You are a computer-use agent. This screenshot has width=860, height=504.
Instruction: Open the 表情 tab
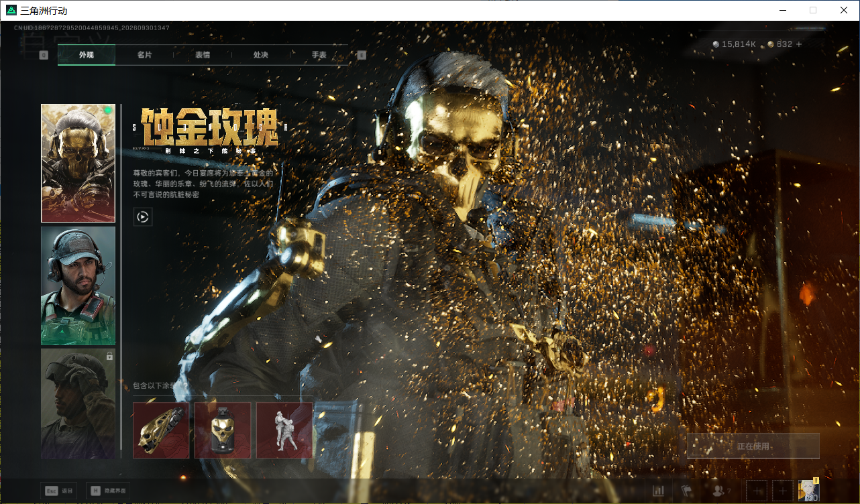pos(203,55)
